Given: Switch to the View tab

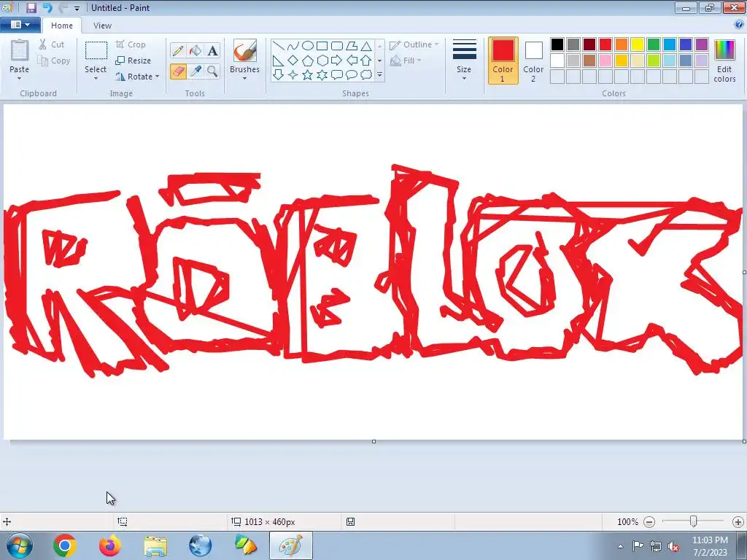Looking at the screenshot, I should click(x=102, y=26).
